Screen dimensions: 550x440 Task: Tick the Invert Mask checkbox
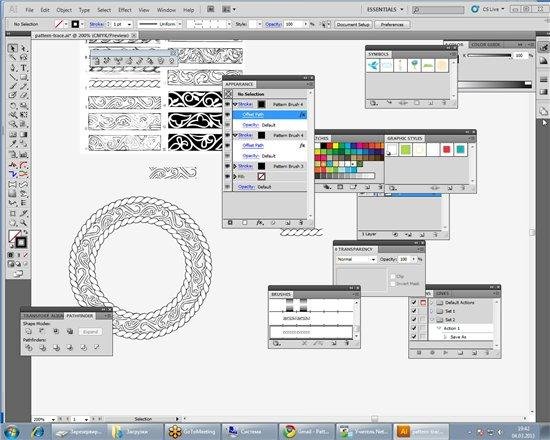[393, 284]
